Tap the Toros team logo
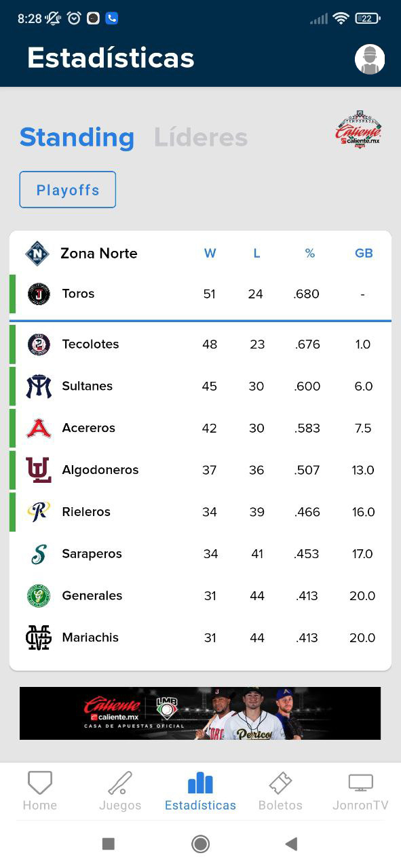The height and width of the screenshot is (868, 401). [x=39, y=294]
